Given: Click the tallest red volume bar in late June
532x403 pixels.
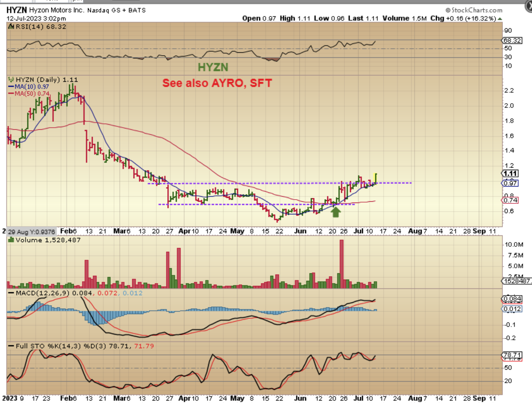Looking at the screenshot, I should (x=342, y=264).
